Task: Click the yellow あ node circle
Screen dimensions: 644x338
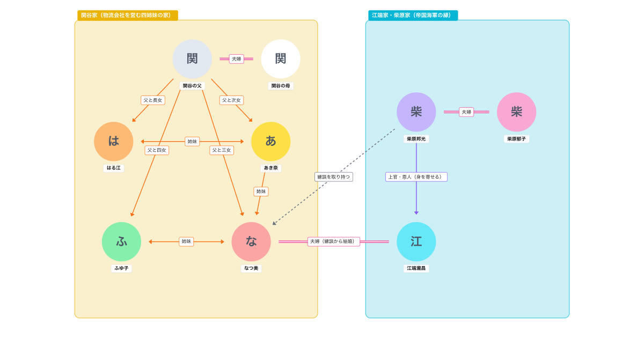Action: (271, 142)
